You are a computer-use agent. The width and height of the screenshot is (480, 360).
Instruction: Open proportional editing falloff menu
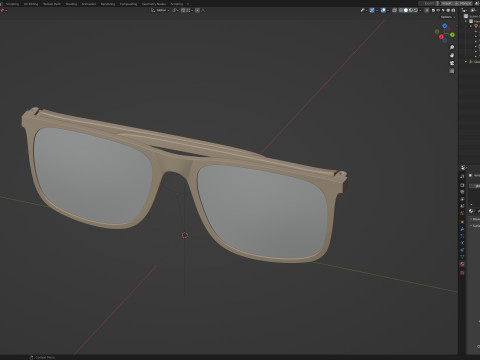click(x=203, y=10)
